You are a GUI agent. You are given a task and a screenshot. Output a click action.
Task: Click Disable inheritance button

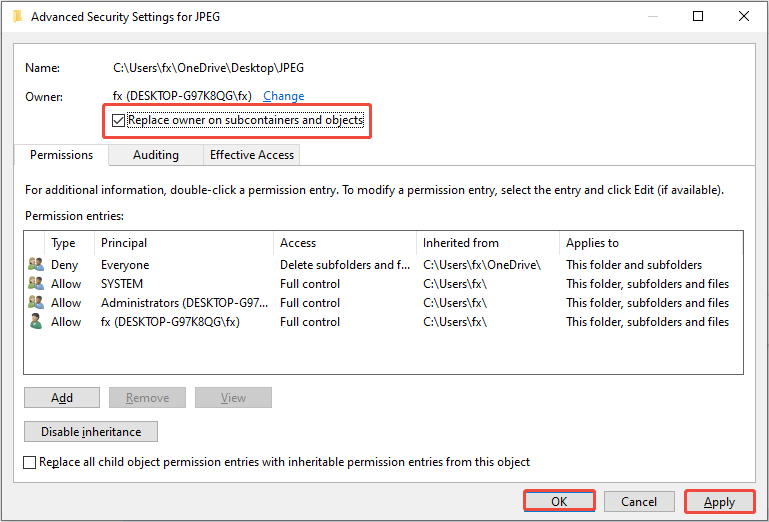point(91,432)
